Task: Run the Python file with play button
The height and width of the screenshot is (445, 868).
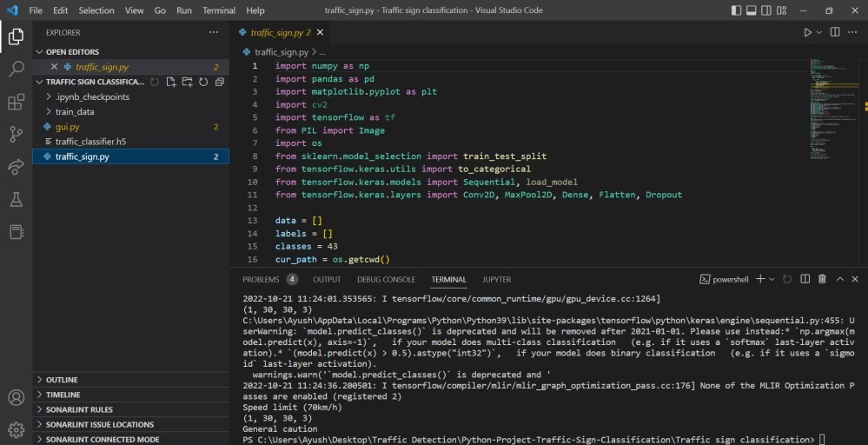Action: [808, 33]
